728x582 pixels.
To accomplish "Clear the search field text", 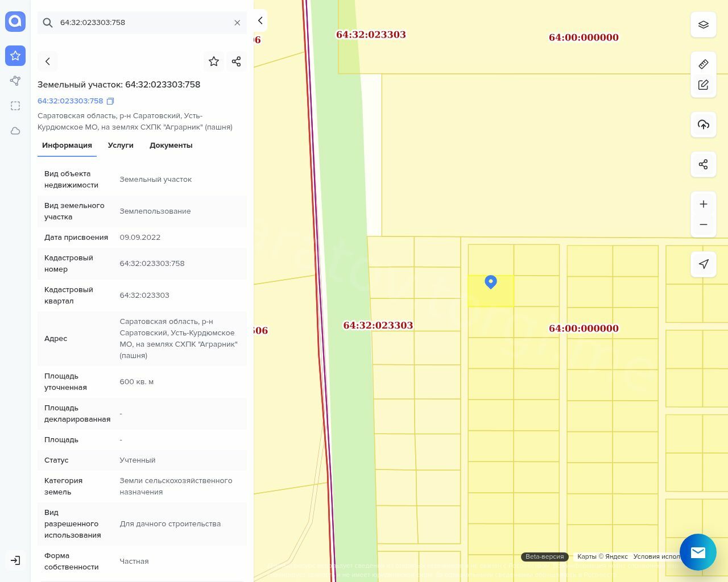I will (x=237, y=23).
